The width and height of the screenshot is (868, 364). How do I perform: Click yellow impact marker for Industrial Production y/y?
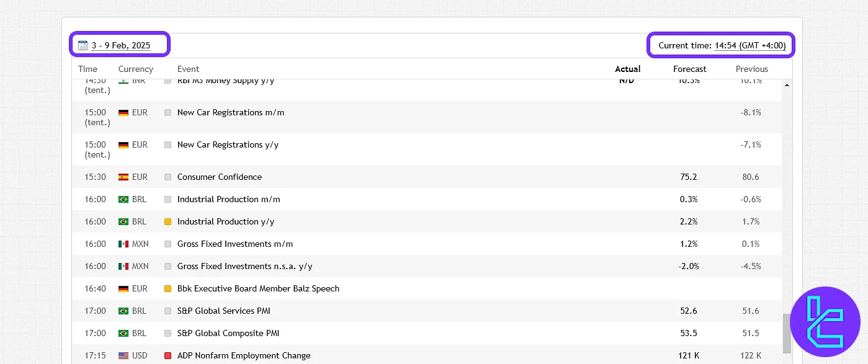168,221
